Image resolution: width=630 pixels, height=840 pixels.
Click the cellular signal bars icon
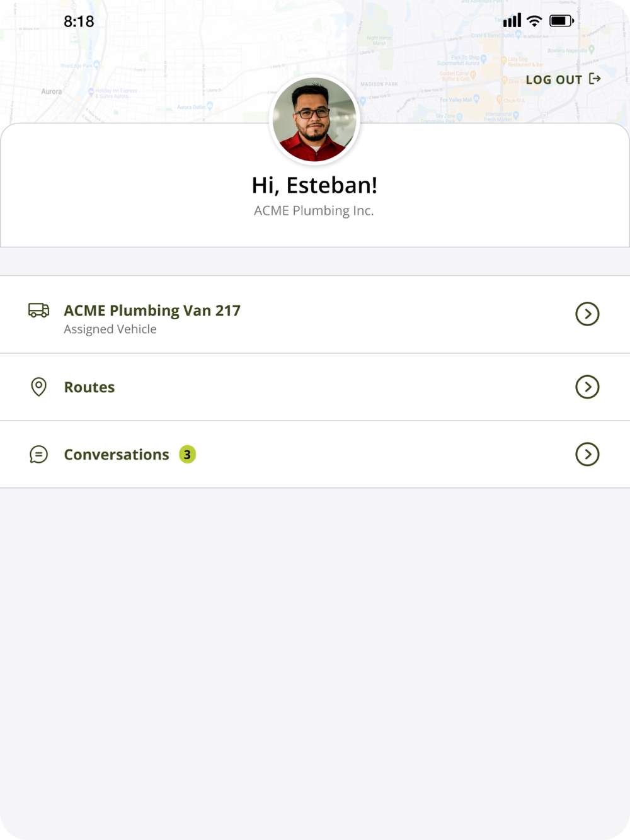[512, 20]
